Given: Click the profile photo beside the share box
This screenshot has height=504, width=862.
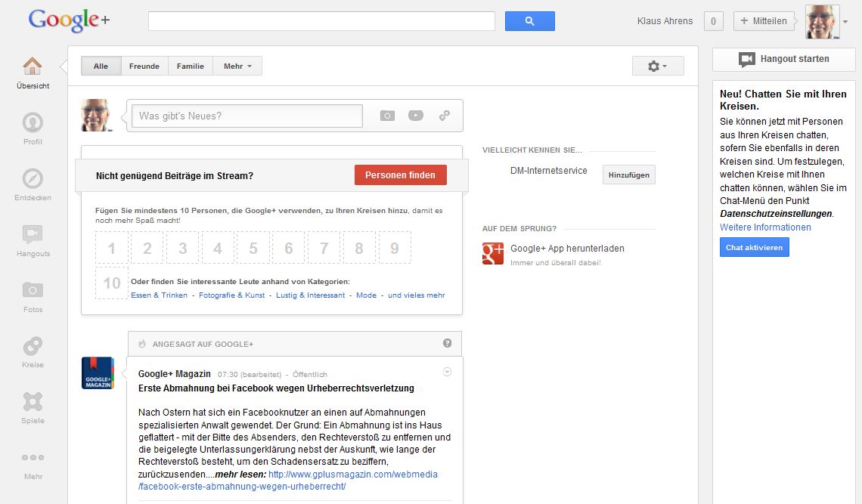Looking at the screenshot, I should point(97,116).
